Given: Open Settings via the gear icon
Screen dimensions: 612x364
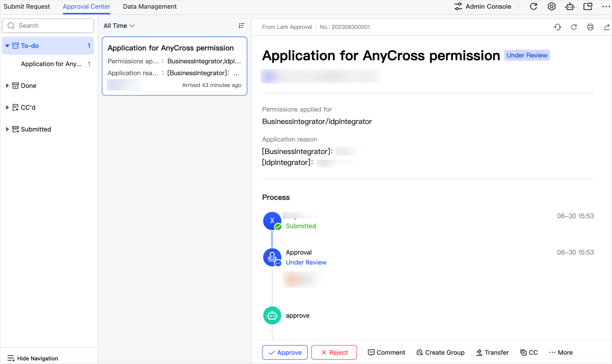Looking at the screenshot, I should click(551, 6).
